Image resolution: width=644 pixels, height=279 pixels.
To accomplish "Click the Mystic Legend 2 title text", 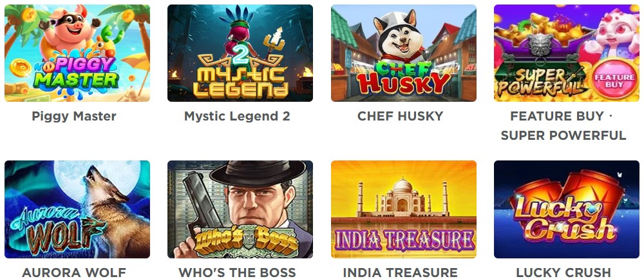I will [237, 116].
